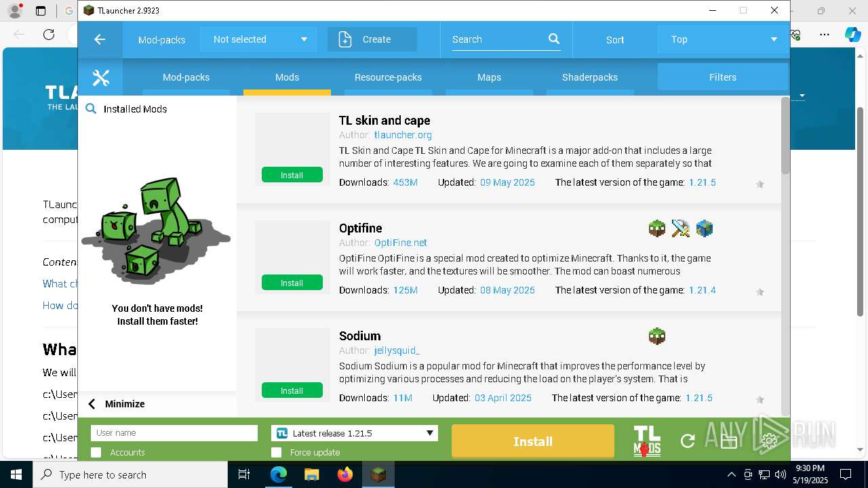868x488 pixels.
Task: Click the Optifine mod title
Action: tap(361, 228)
